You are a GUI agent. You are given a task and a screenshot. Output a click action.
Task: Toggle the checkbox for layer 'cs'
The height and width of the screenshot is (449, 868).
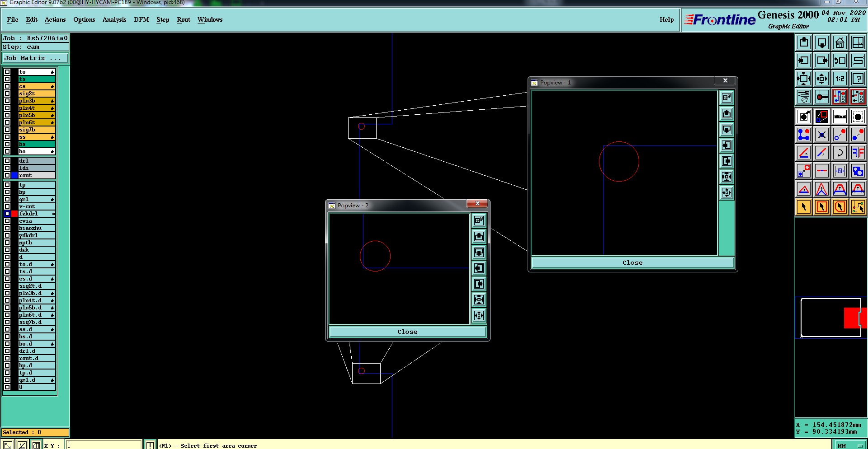(7, 86)
